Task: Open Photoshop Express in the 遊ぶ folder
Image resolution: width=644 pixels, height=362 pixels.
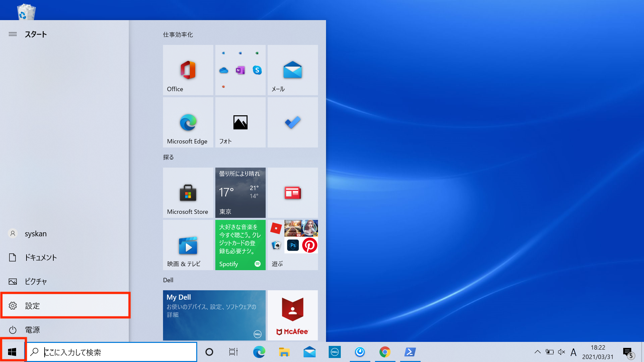Action: coord(293,245)
